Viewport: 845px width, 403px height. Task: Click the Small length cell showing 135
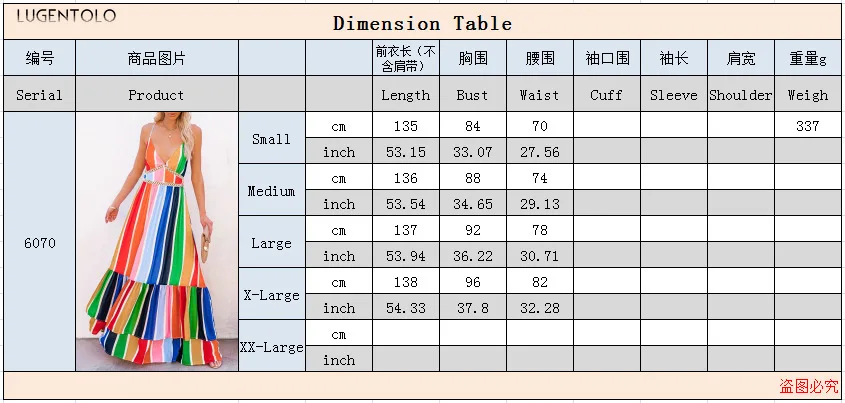(x=405, y=126)
